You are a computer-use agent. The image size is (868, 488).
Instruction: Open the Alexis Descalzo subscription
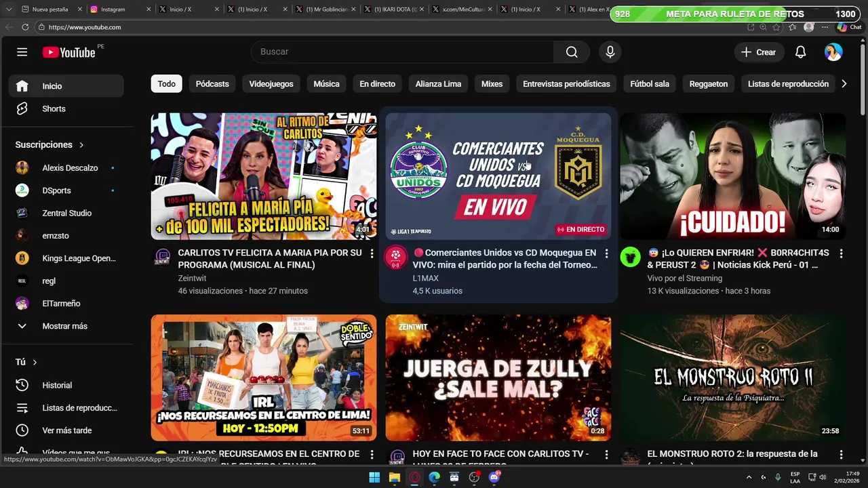(x=66, y=168)
